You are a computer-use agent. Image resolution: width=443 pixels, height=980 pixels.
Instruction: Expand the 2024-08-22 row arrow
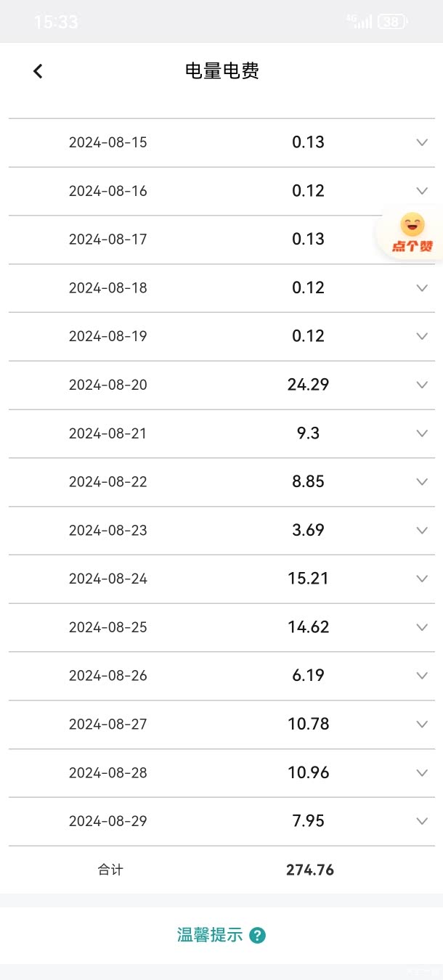(x=422, y=482)
